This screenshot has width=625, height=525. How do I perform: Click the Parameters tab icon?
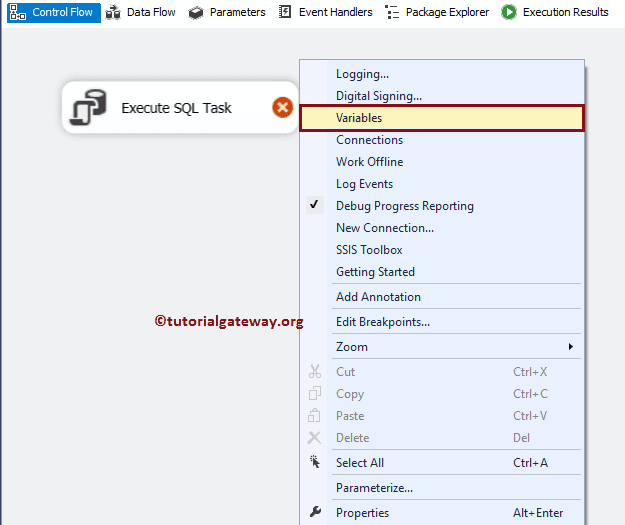click(x=196, y=12)
